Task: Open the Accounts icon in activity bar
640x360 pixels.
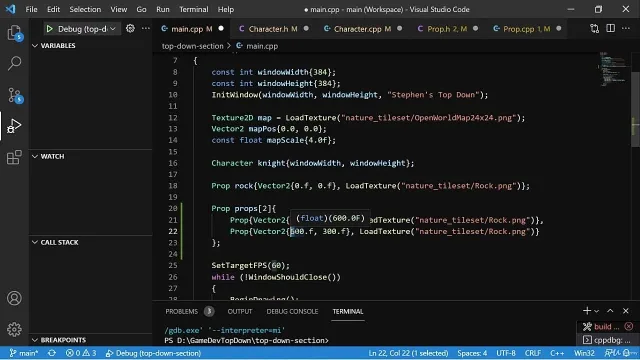Action: (x=14, y=298)
